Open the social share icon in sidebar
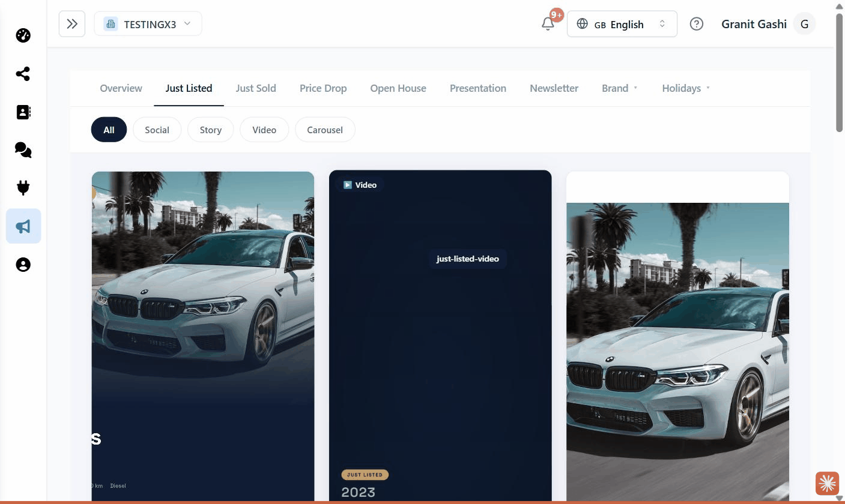Image resolution: width=845 pixels, height=504 pixels. click(x=23, y=74)
